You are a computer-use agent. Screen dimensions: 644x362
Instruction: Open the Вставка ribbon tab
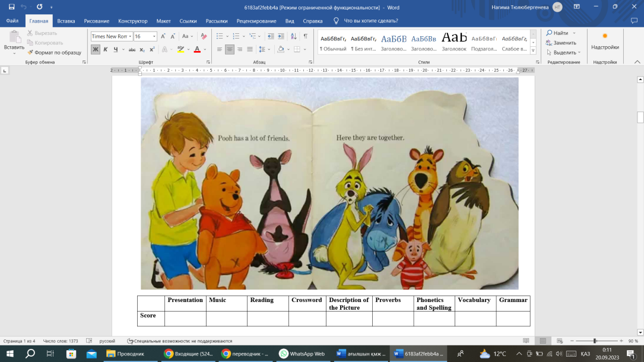tap(66, 21)
